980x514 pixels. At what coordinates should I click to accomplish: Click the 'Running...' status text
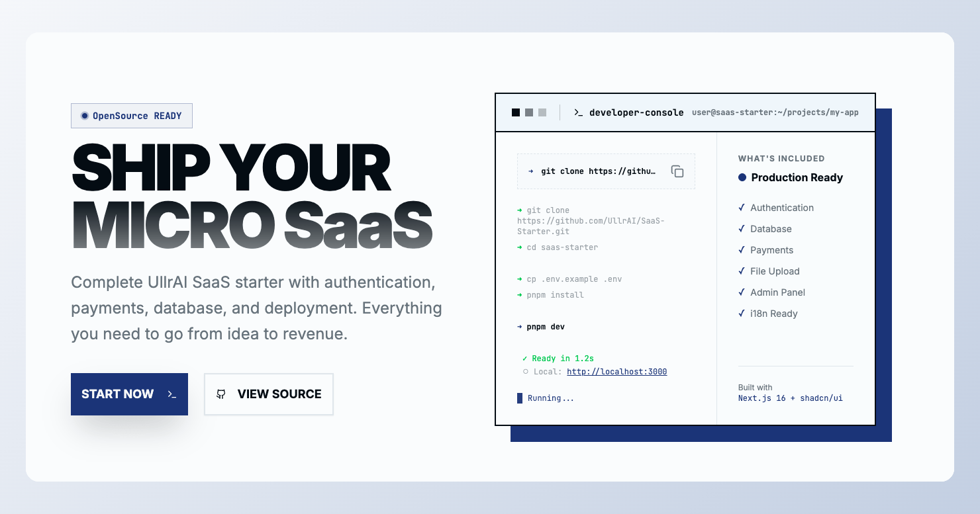(551, 398)
